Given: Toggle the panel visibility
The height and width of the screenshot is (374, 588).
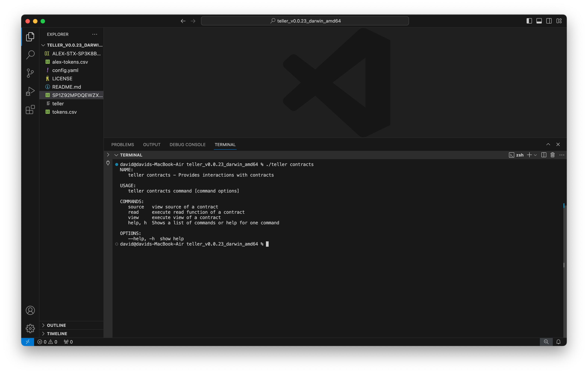Looking at the screenshot, I should click(539, 21).
